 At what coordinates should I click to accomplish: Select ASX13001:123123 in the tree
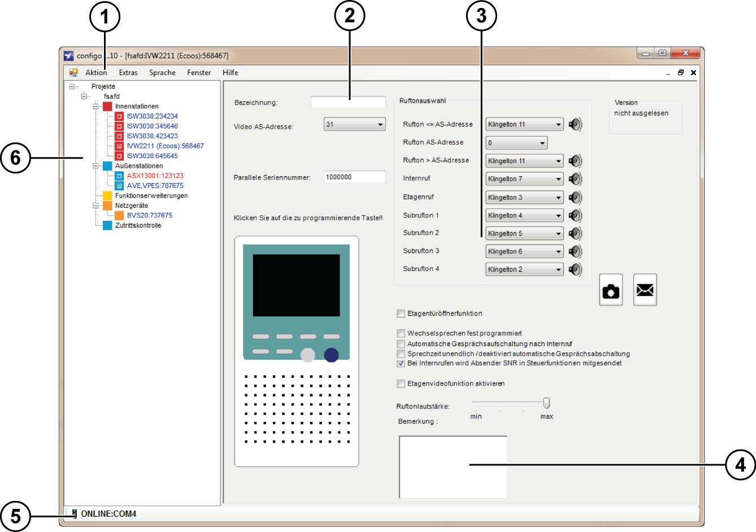point(155,176)
